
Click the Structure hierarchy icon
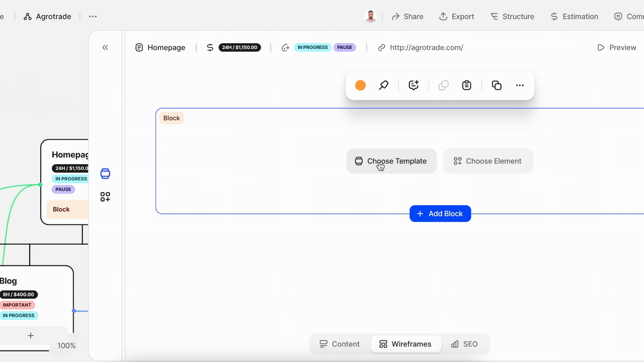[x=494, y=17]
